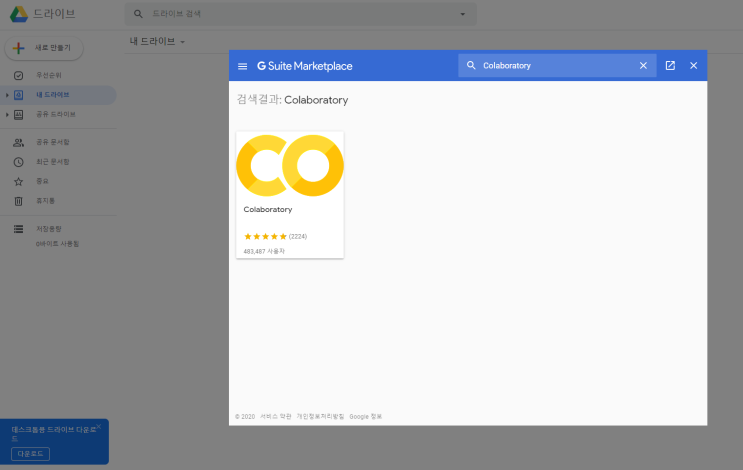Click the trash can icon
This screenshot has width=743, height=470.
[18, 201]
